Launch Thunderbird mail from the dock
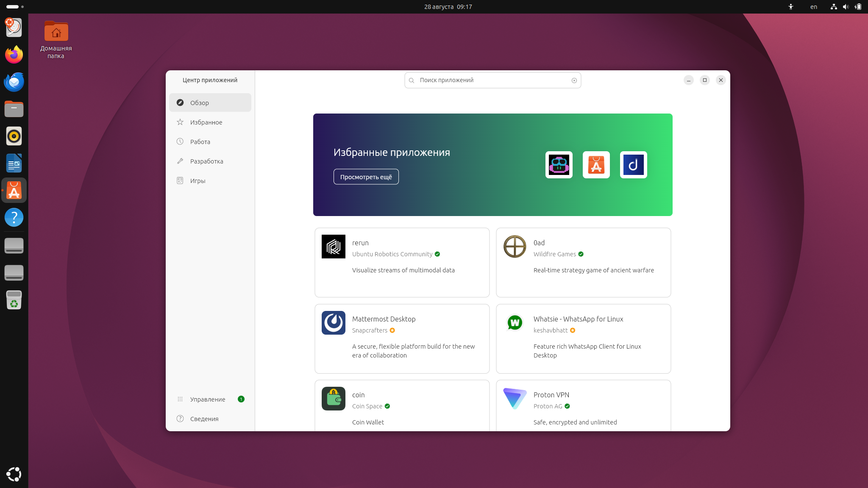The image size is (868, 488). click(14, 82)
